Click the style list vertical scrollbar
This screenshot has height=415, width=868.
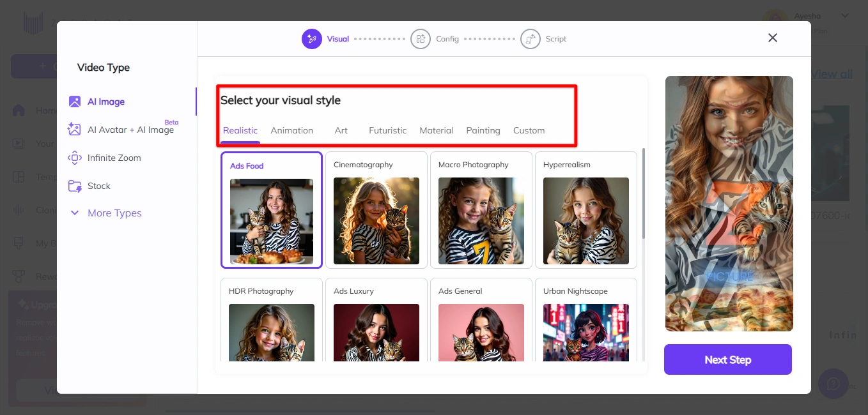pos(643,193)
